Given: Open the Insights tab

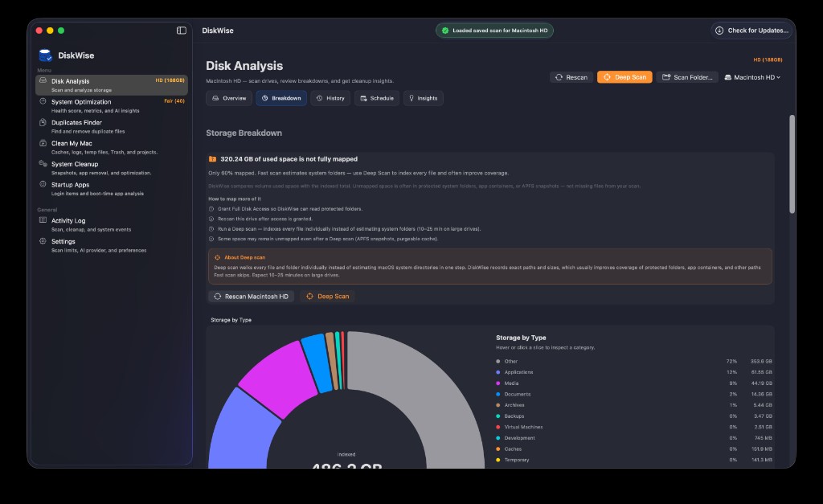Looking at the screenshot, I should (423, 98).
